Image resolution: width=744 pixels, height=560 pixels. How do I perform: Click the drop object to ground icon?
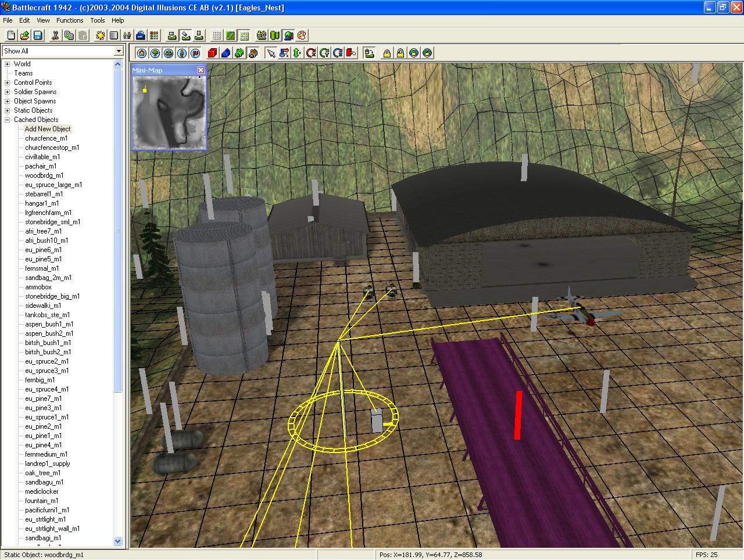[369, 53]
